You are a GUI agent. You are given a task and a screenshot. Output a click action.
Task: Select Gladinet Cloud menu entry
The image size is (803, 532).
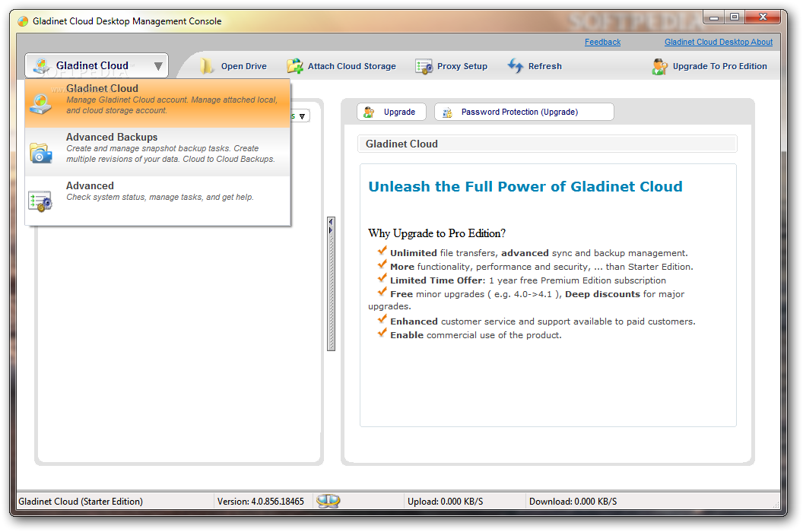pyautogui.click(x=157, y=103)
